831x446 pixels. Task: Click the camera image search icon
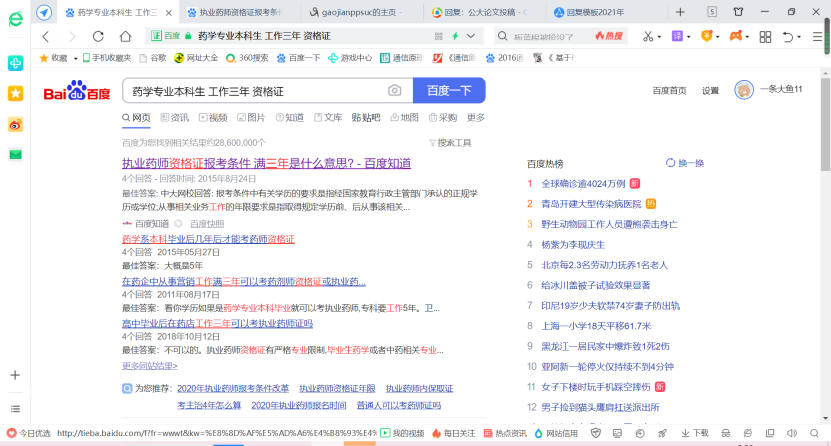tap(394, 91)
